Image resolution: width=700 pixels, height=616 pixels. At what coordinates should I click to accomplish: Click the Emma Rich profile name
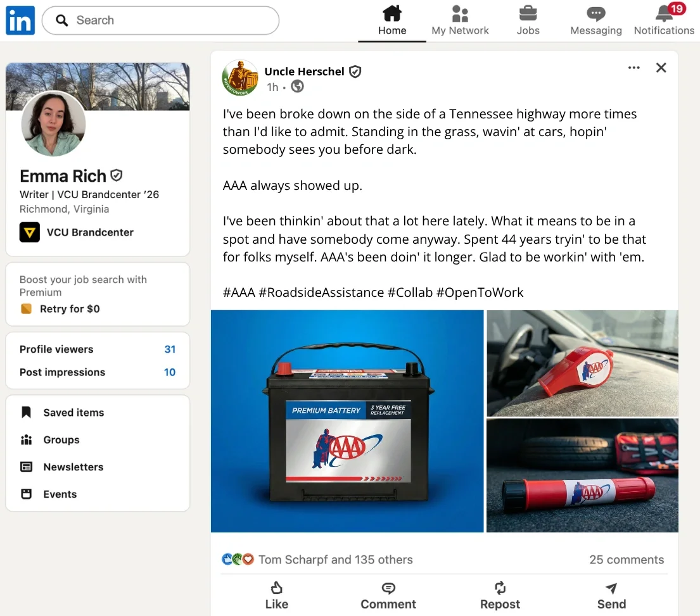[63, 176]
